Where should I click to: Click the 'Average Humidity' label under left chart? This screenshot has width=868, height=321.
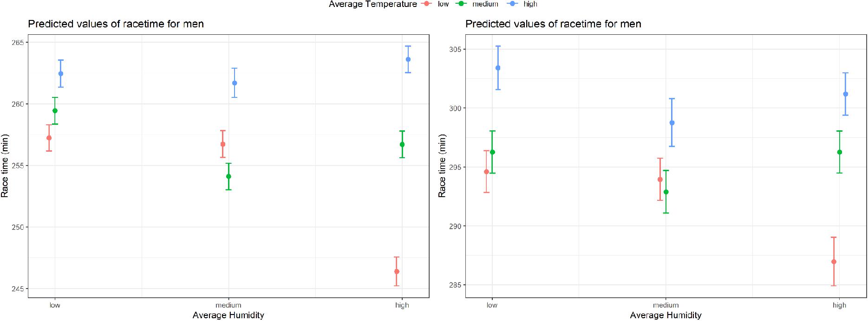click(x=228, y=315)
